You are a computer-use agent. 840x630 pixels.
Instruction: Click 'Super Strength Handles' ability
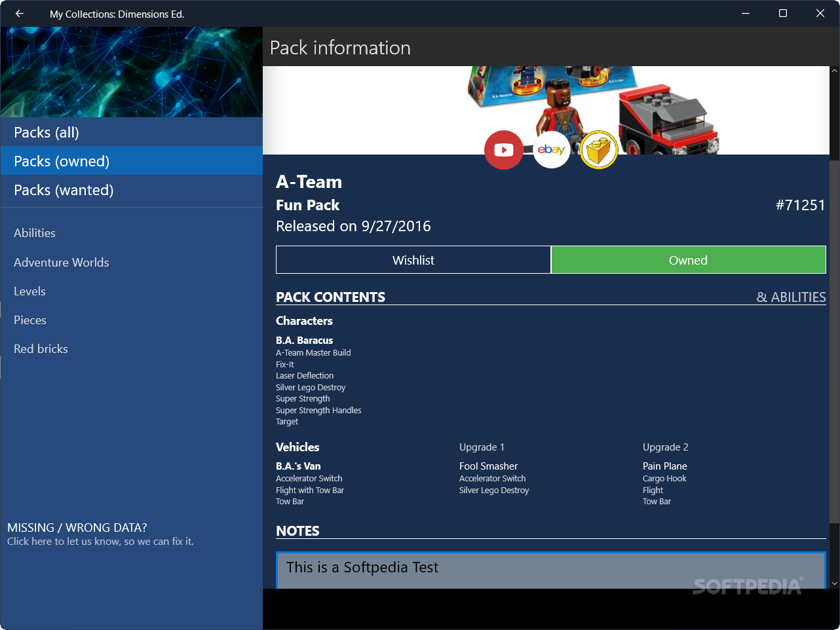318,411
